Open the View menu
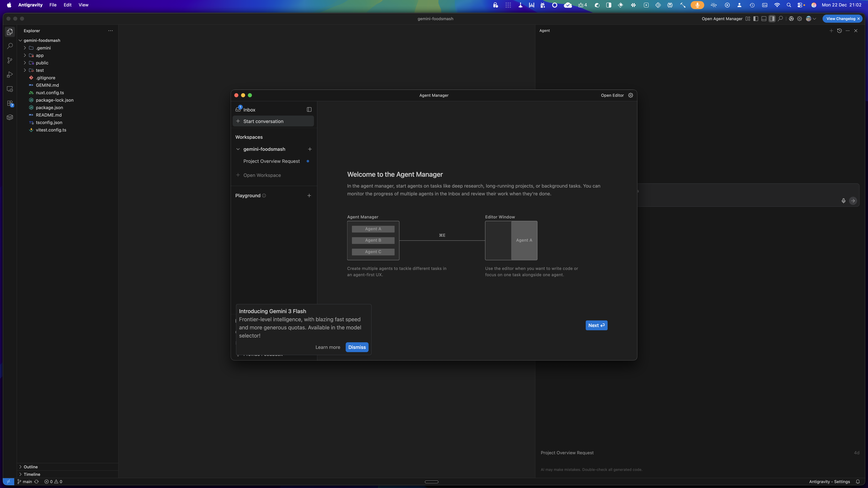 (83, 5)
